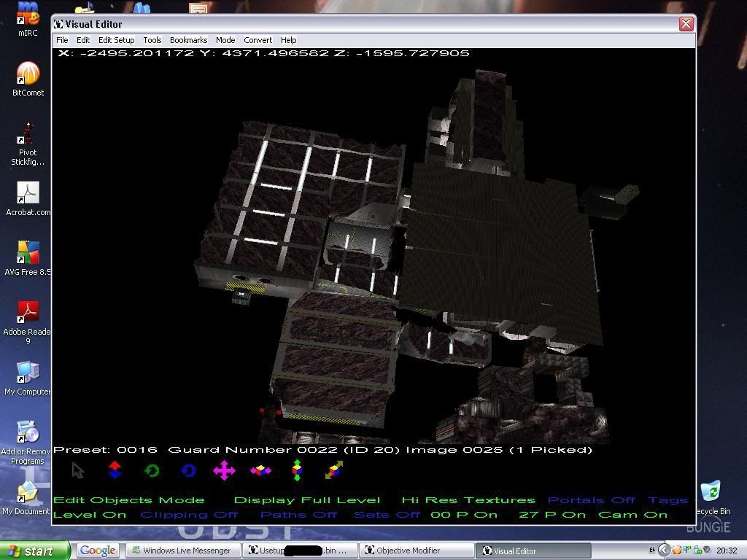Switch to Objective Modifier taskbar button

coord(417,551)
